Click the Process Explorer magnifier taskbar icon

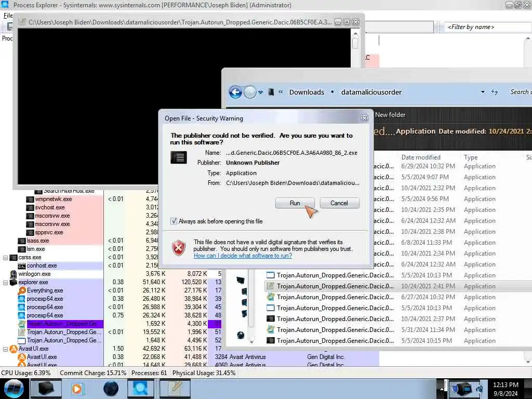coord(140,389)
